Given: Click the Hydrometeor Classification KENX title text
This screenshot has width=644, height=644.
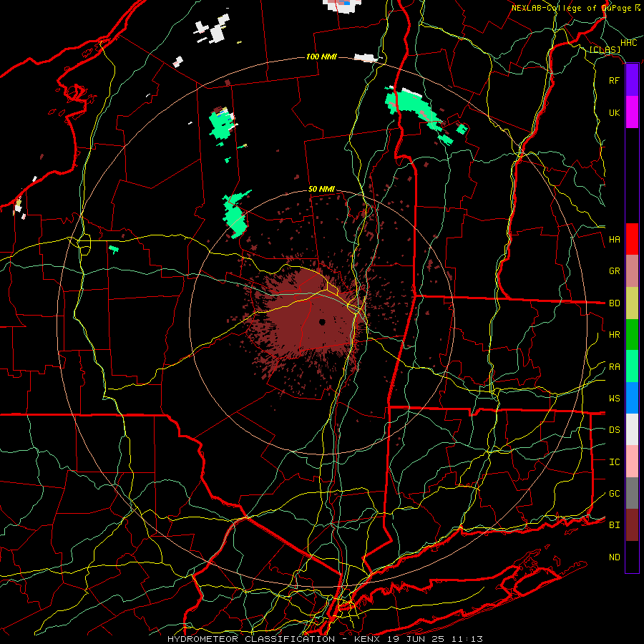Looking at the screenshot, I should coord(325,639).
